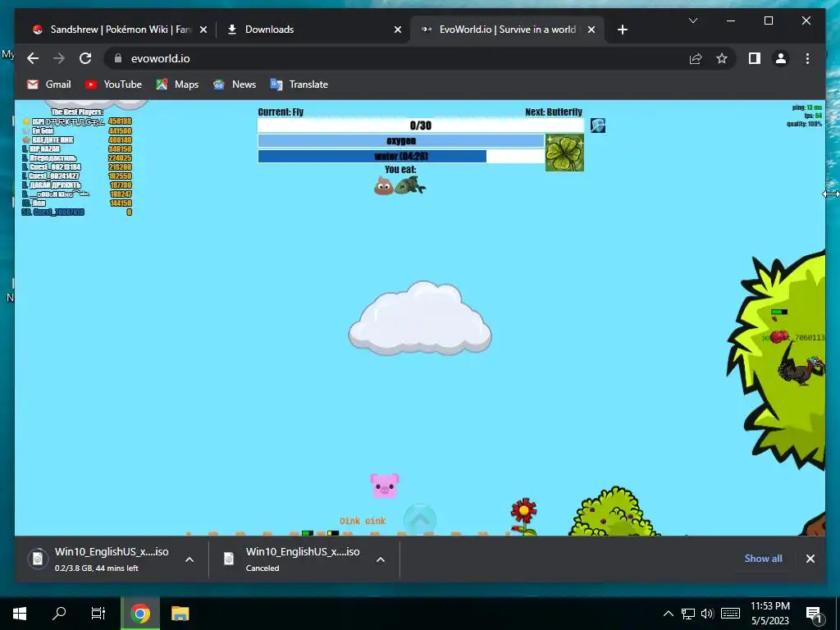Click the leaderboard score 441500
The height and width of the screenshot is (630, 840).
(x=120, y=130)
